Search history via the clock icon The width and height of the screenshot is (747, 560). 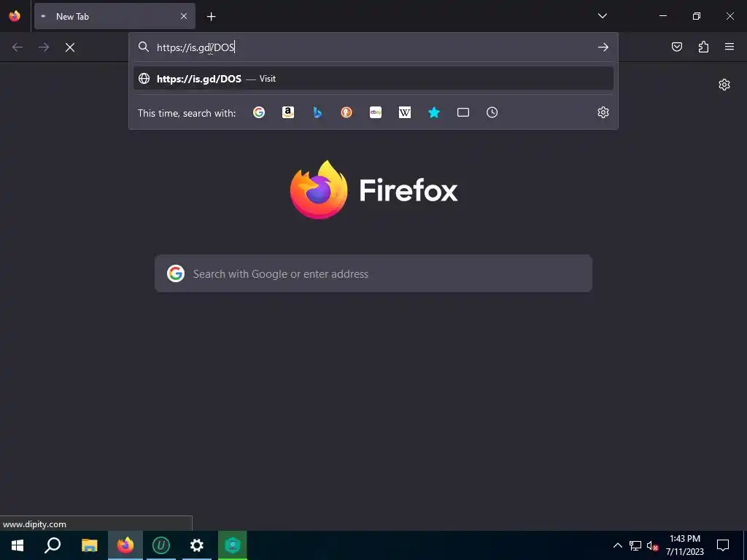(492, 112)
